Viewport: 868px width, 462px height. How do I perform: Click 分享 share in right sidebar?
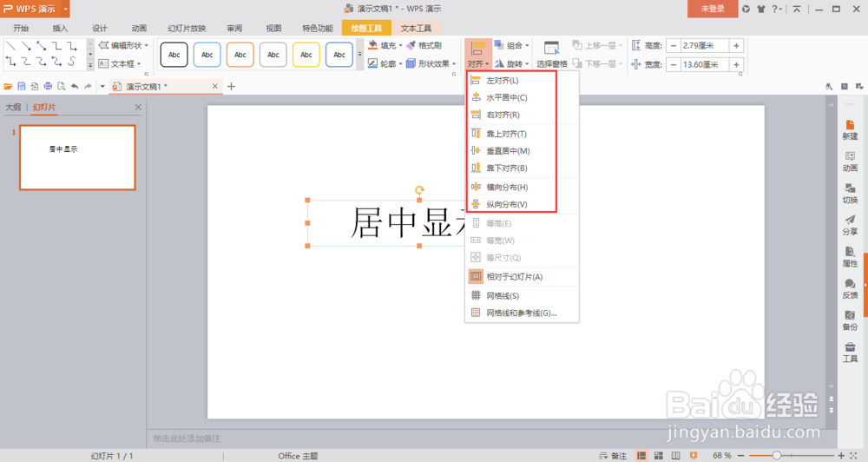tap(850, 226)
